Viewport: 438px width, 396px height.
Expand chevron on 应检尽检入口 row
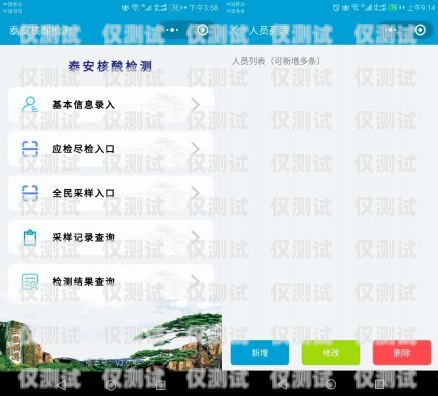196,149
